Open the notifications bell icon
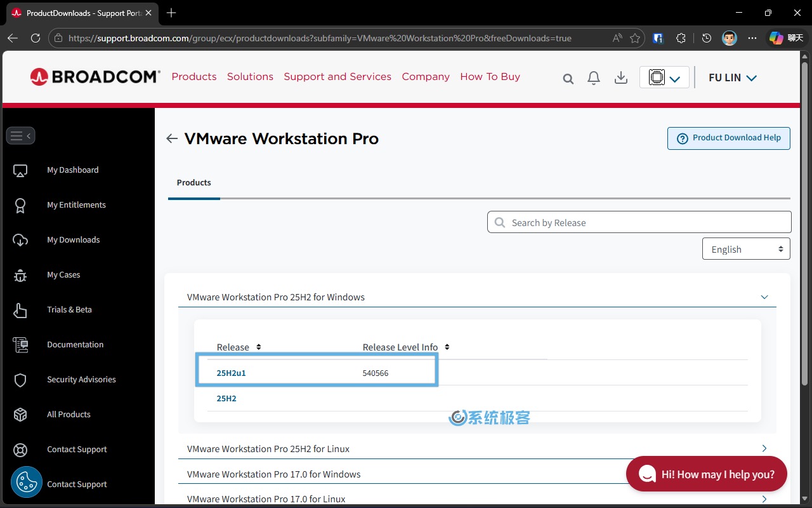This screenshot has height=508, width=812. [x=594, y=77]
